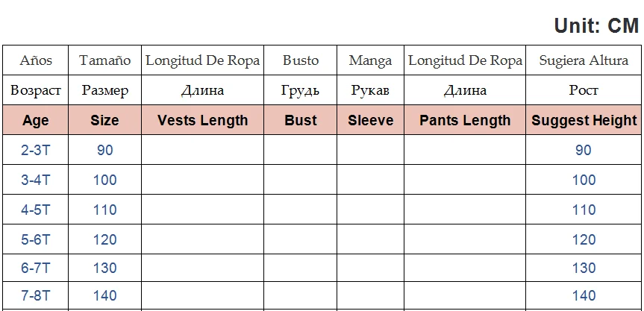Select the "Age" header cell

(x=35, y=120)
